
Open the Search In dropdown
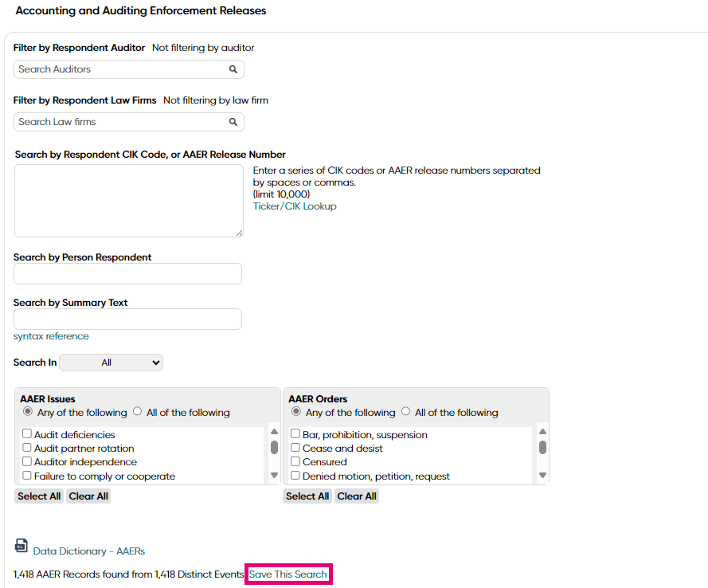coord(111,363)
